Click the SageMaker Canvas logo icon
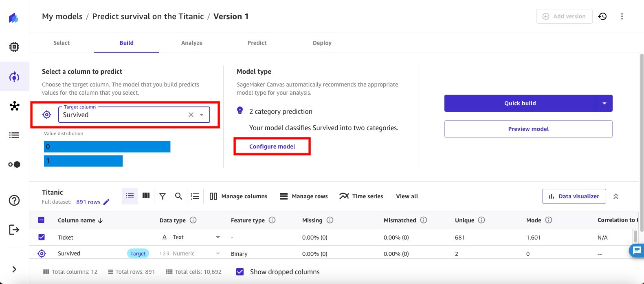 coord(14,18)
